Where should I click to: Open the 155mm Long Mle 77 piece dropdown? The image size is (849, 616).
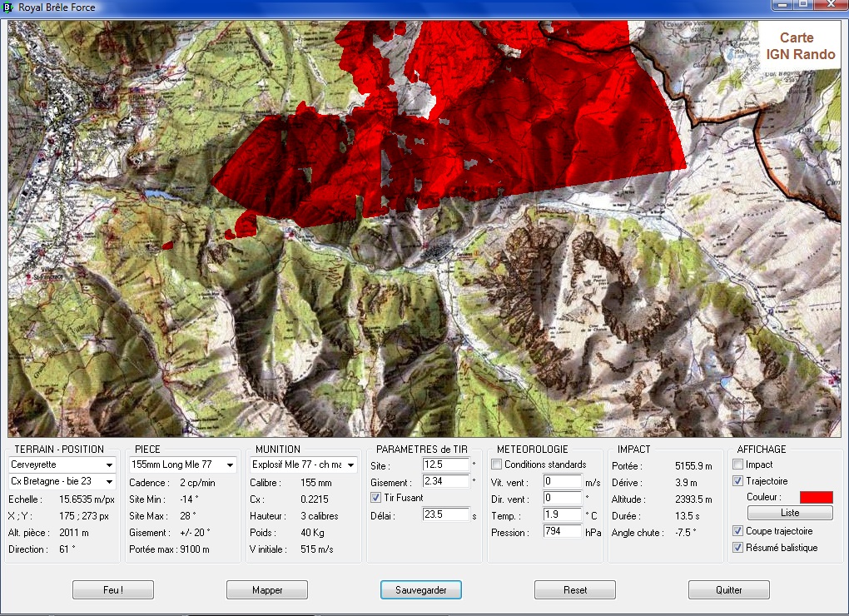tap(183, 464)
